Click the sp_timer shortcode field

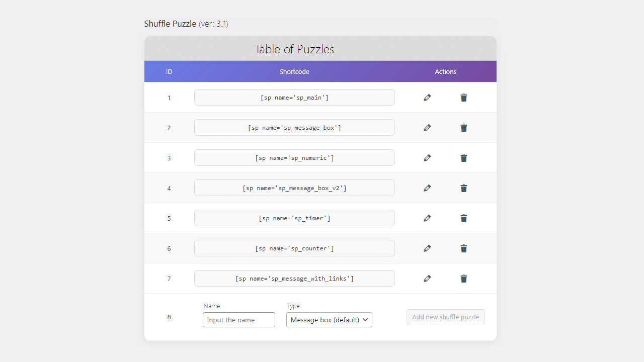pos(294,218)
